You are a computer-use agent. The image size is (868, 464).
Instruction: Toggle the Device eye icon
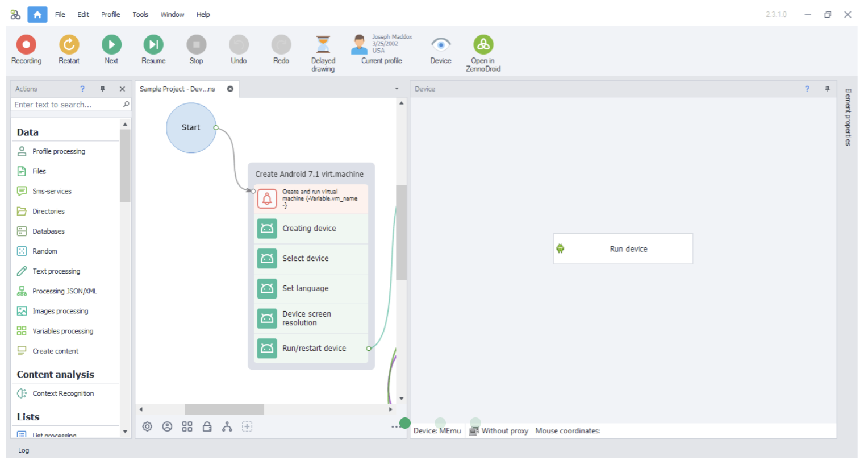click(441, 44)
